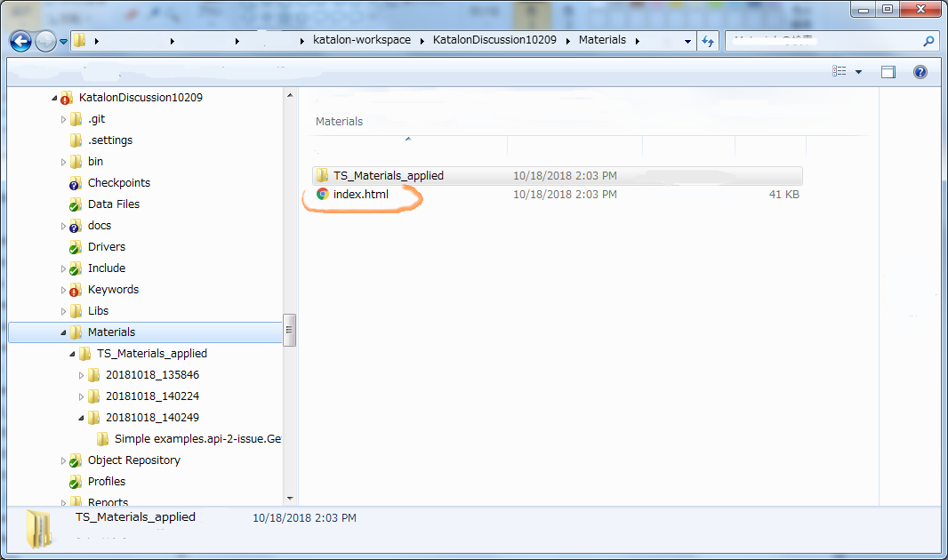Open the recent locations dropdown arrow
The image size is (948, 560).
(63, 42)
